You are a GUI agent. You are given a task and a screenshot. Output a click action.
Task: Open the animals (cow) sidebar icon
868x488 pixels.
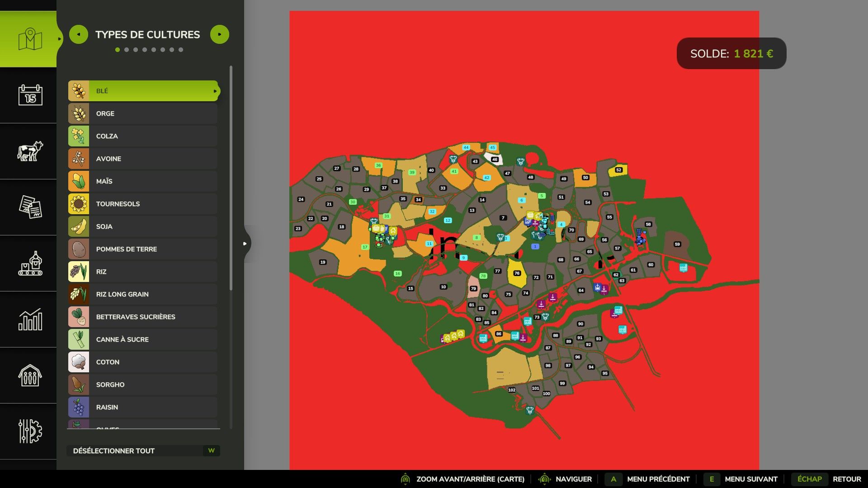[x=30, y=151]
